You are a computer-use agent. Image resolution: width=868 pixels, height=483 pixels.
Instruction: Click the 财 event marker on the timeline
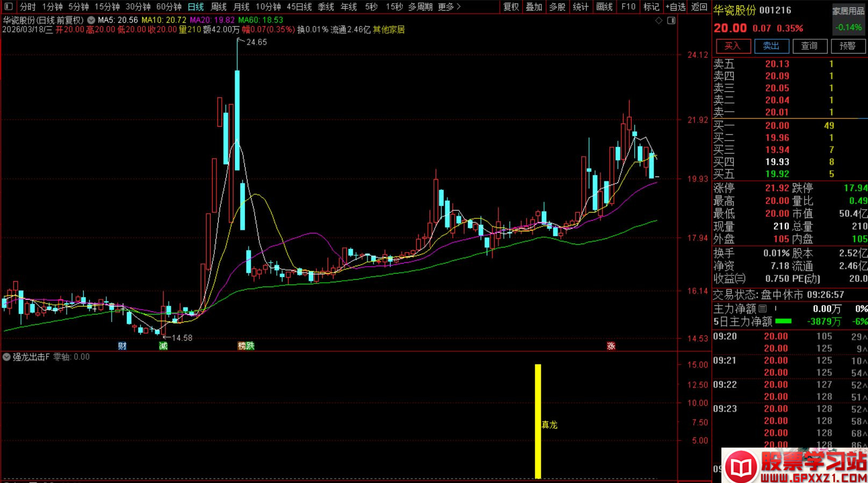122,346
